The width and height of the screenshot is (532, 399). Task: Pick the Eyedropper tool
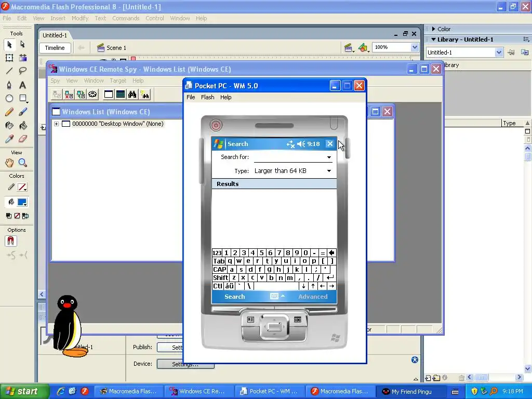[x=9, y=139]
